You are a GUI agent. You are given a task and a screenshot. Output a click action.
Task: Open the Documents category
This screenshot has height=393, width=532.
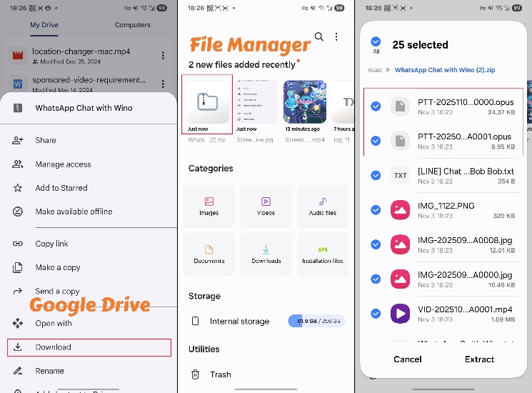pyautogui.click(x=209, y=254)
